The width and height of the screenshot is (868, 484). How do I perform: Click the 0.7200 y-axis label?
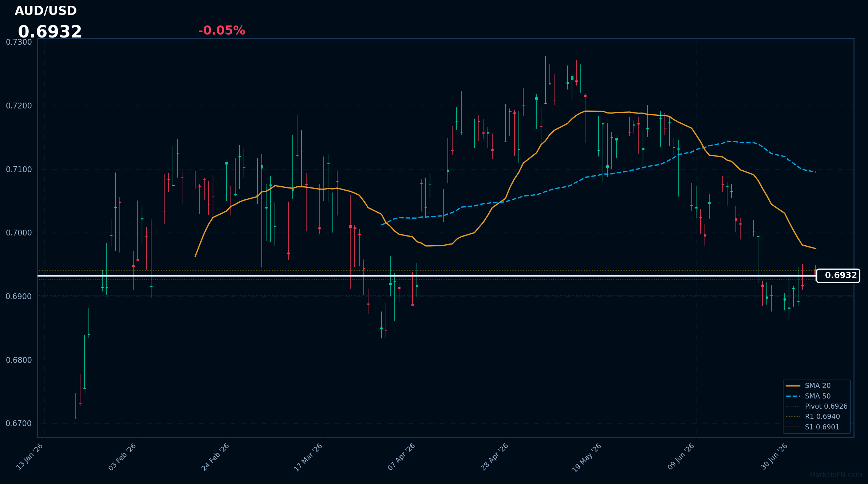pyautogui.click(x=19, y=106)
